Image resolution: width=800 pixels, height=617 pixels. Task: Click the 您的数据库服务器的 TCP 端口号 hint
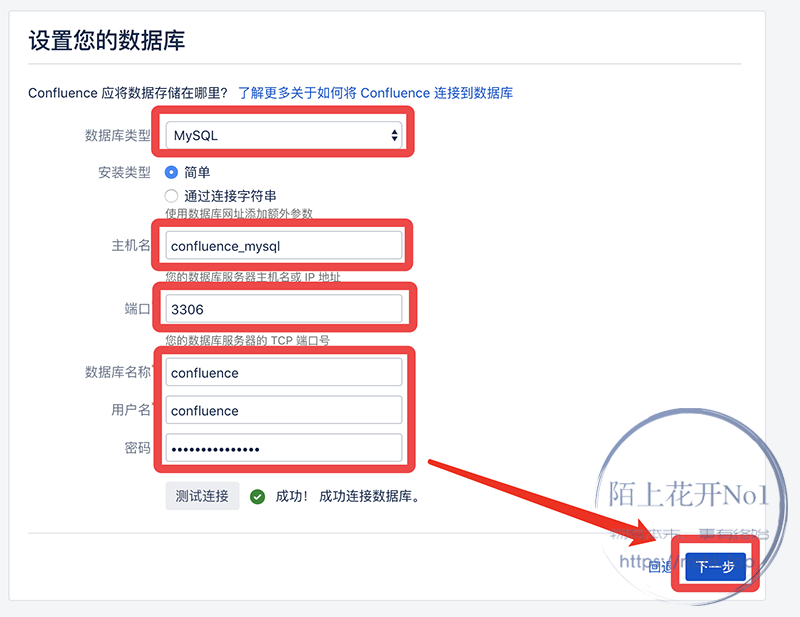pyautogui.click(x=247, y=340)
